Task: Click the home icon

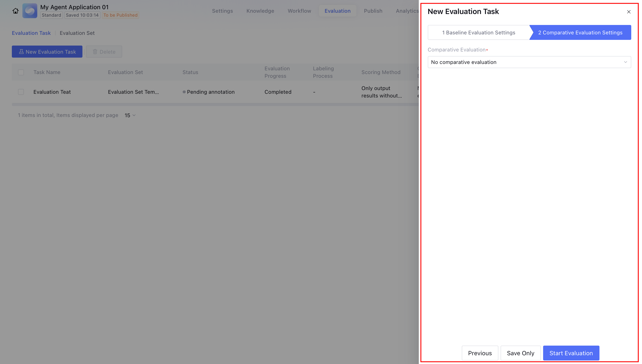Action: [x=16, y=11]
